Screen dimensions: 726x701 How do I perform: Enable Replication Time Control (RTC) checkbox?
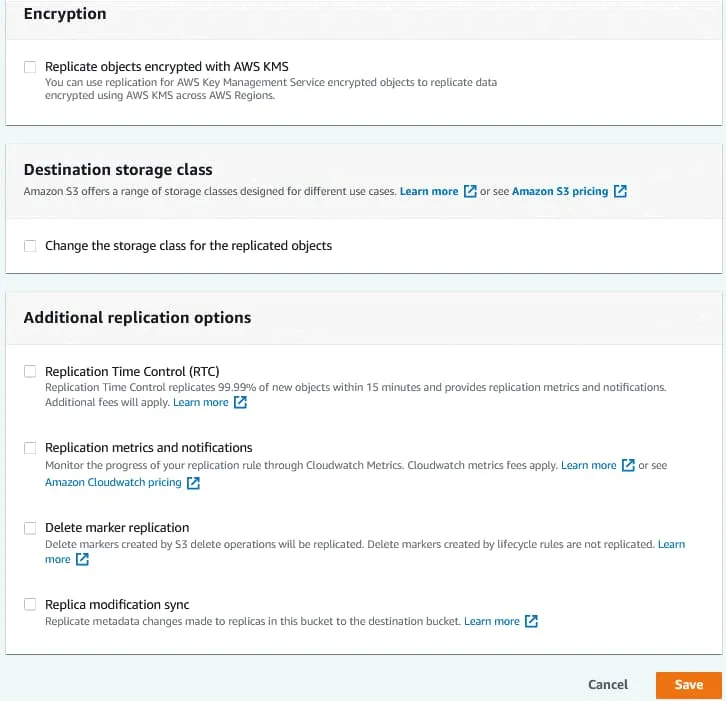[30, 371]
